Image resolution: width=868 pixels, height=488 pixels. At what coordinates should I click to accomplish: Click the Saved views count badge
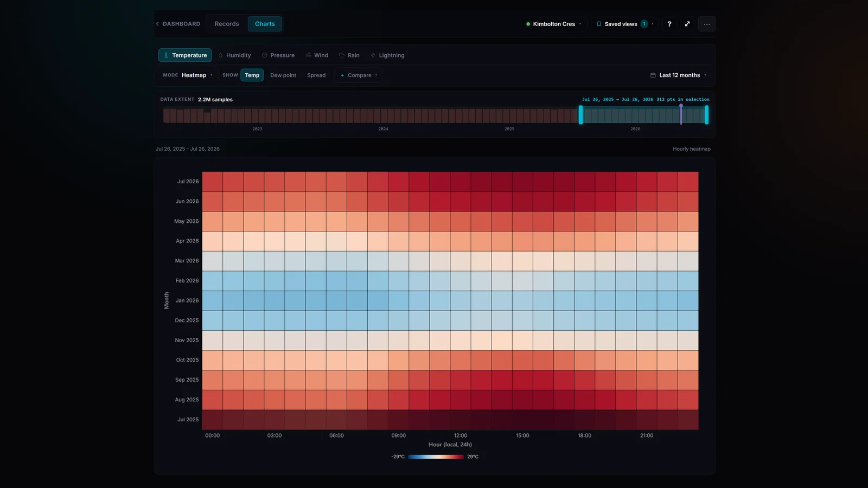click(644, 24)
